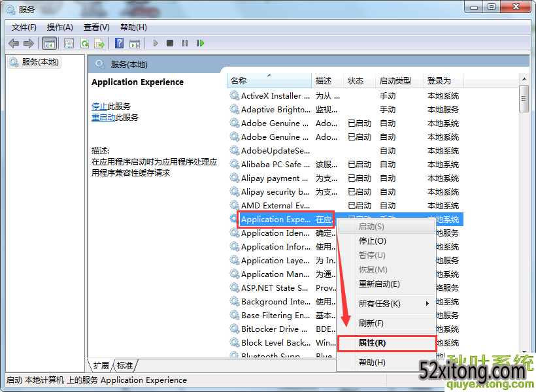Click the 重启动 link for this service
Image resolution: width=536 pixels, height=392 pixels.
point(103,118)
